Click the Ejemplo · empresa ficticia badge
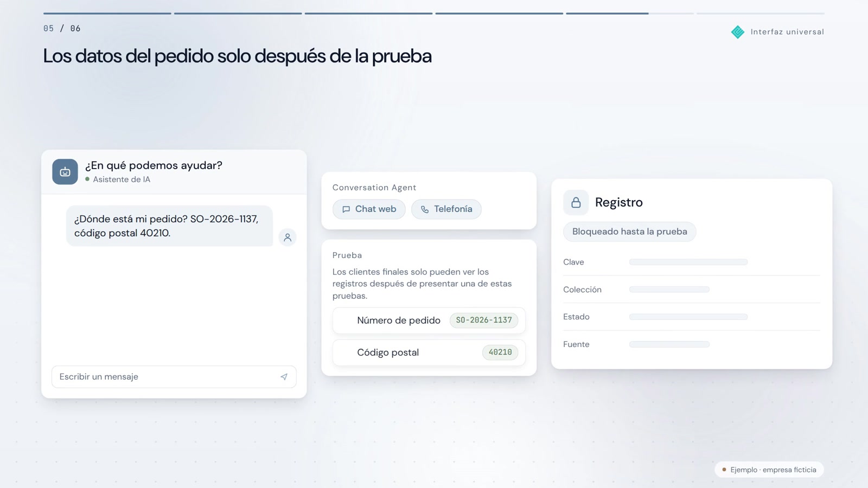This screenshot has width=868, height=488. (x=769, y=470)
